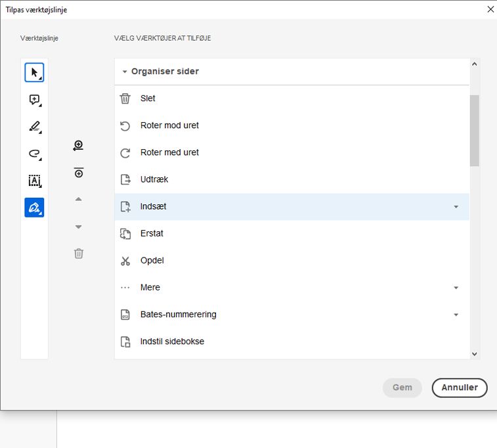Image resolution: width=497 pixels, height=448 pixels.
Task: Select the arrow selection tool in toolbar
Action: pyautogui.click(x=34, y=72)
